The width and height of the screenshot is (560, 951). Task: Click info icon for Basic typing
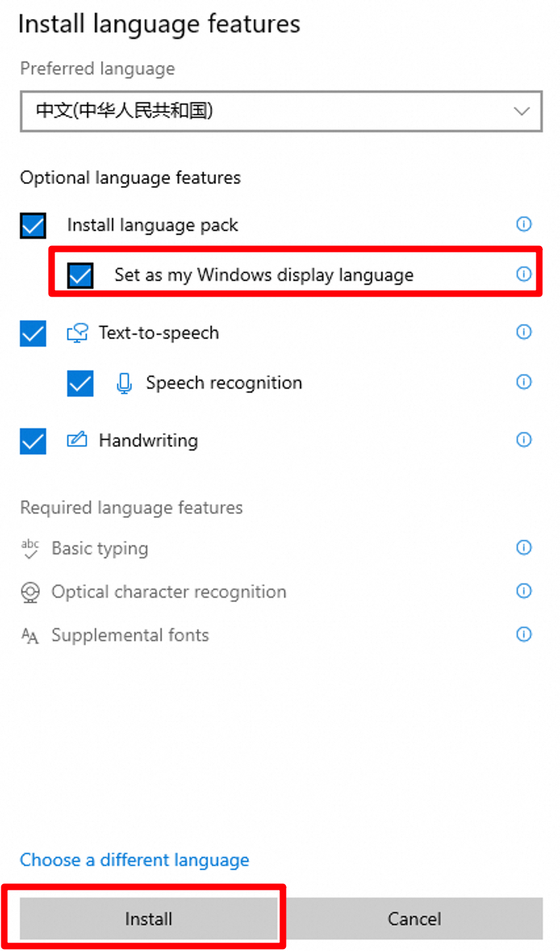523,547
